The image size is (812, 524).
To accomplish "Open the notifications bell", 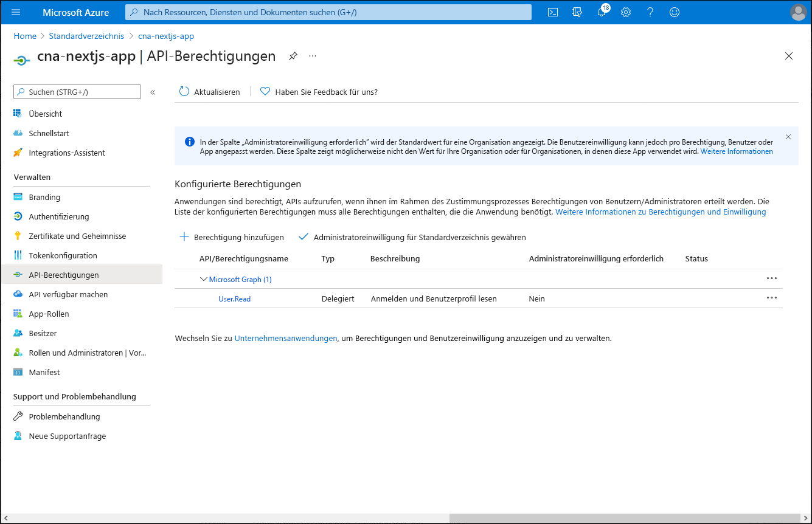I will 602,12.
